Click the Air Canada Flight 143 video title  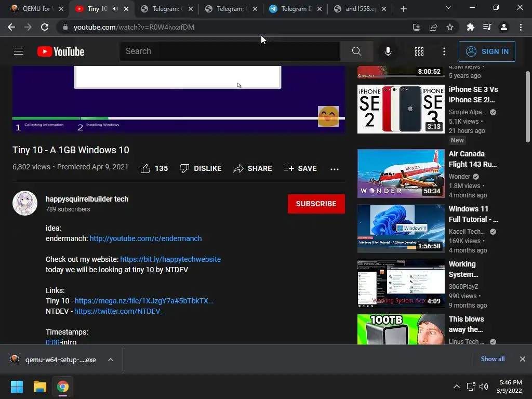pos(473,159)
